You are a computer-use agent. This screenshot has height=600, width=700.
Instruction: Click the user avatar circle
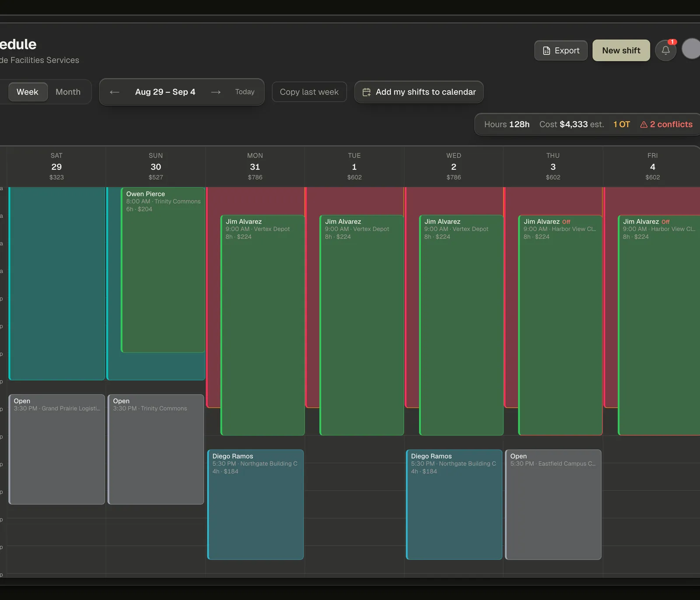coord(691,49)
